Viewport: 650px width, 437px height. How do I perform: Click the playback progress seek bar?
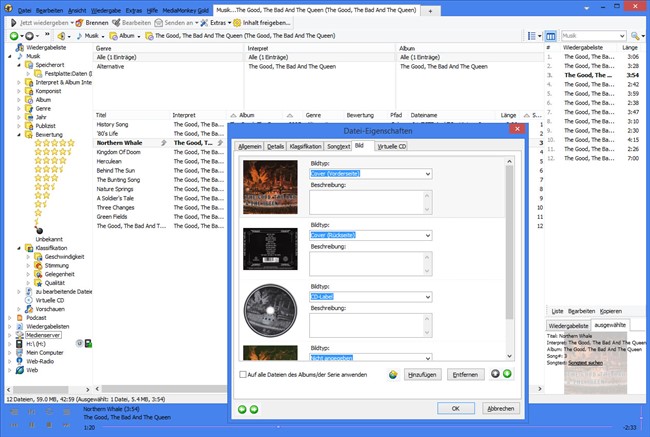[x=359, y=427]
